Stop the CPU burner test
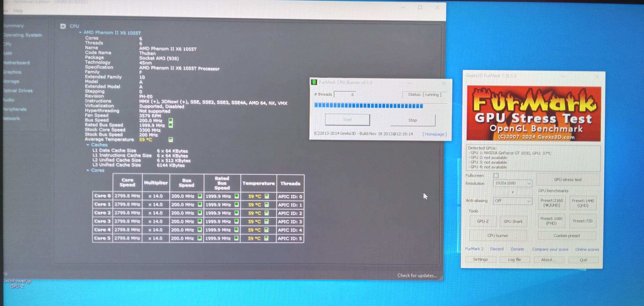644x306 pixels. (413, 120)
